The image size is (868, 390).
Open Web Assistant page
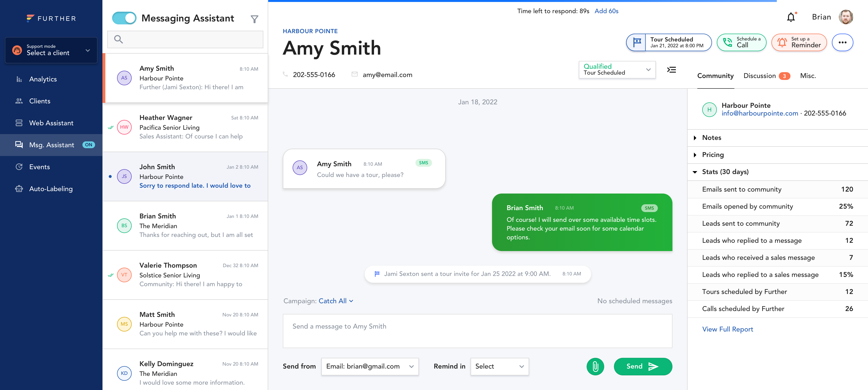point(51,123)
